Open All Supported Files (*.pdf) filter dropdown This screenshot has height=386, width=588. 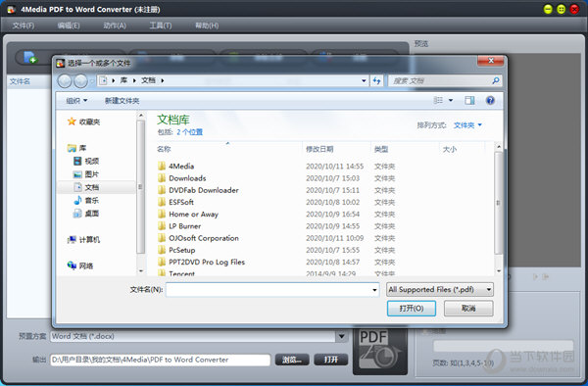tap(439, 289)
